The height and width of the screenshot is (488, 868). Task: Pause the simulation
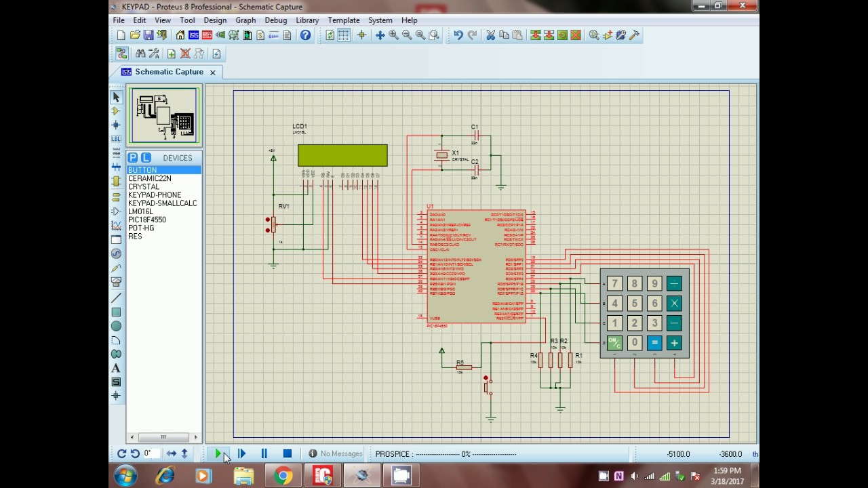pos(264,454)
